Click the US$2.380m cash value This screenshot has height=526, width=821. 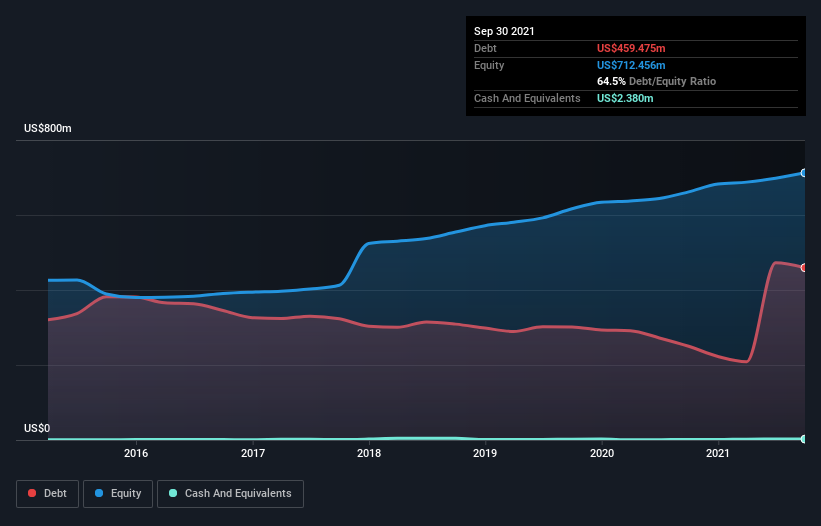point(625,98)
